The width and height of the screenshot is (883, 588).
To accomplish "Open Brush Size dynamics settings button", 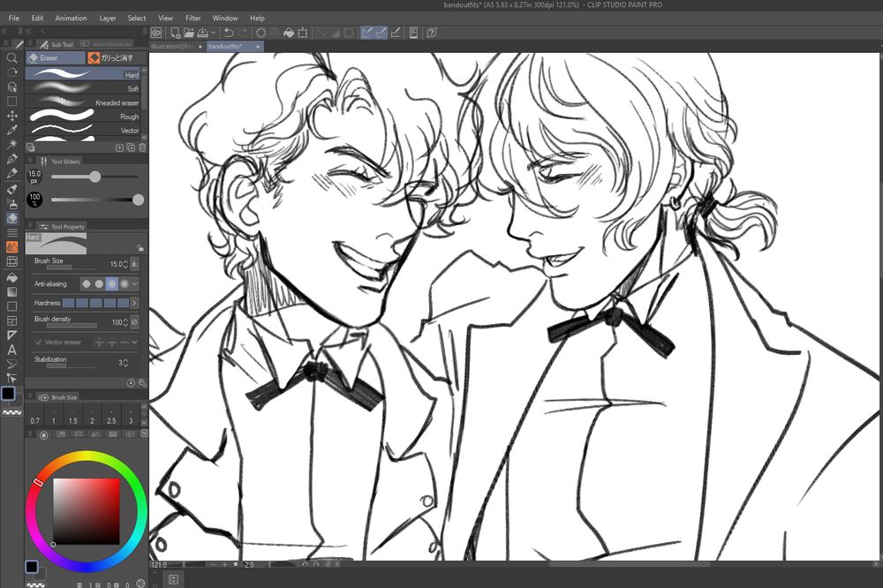I will [134, 264].
